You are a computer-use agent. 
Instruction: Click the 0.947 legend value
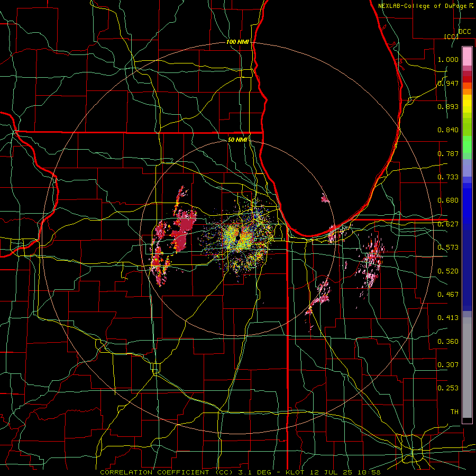pyautogui.click(x=448, y=83)
